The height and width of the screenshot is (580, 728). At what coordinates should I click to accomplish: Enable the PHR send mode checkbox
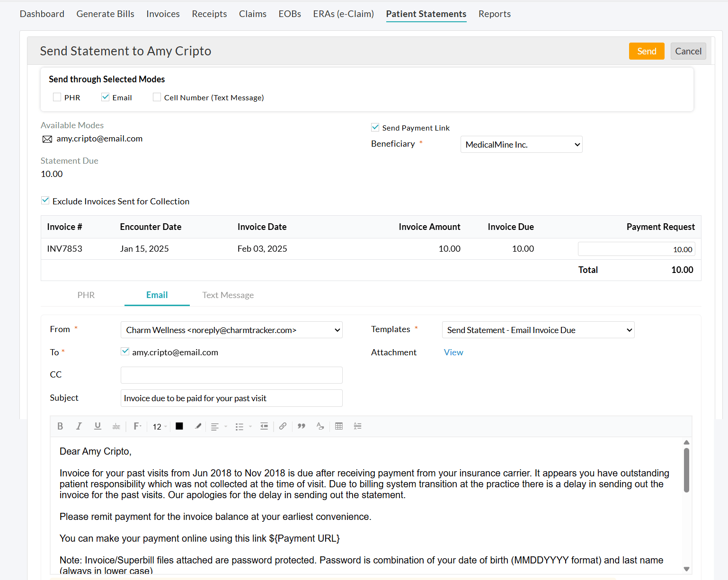pos(57,97)
